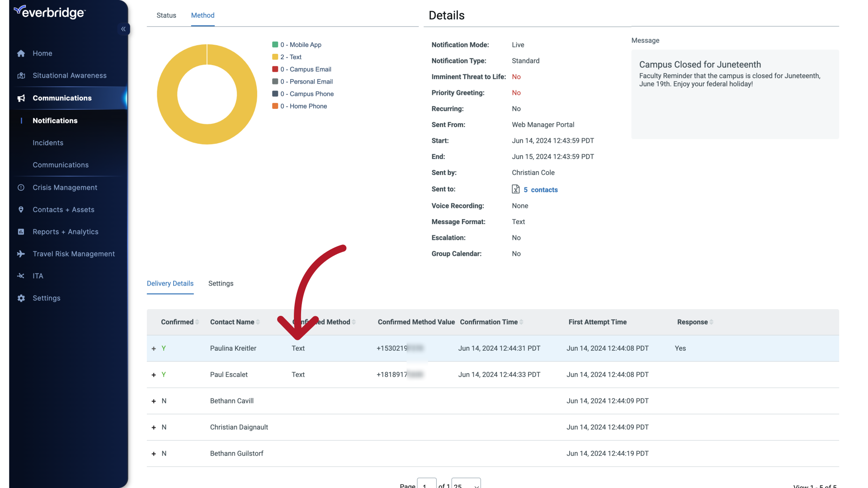868x488 pixels.
Task: Open the Home page from the sidebar
Action: click(x=42, y=53)
